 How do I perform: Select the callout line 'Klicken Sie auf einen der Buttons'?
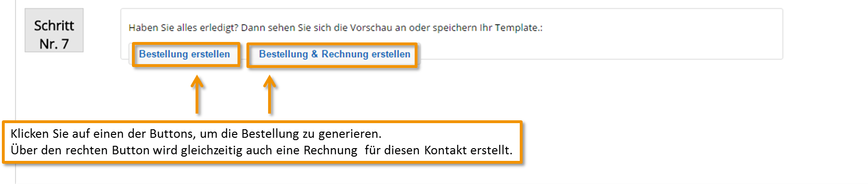tap(196, 134)
